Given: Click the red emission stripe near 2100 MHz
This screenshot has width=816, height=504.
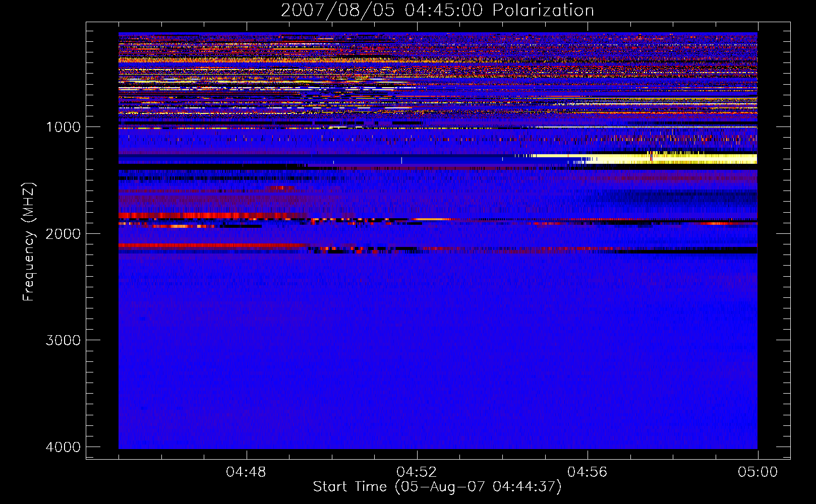Looking at the screenshot, I should [212, 245].
